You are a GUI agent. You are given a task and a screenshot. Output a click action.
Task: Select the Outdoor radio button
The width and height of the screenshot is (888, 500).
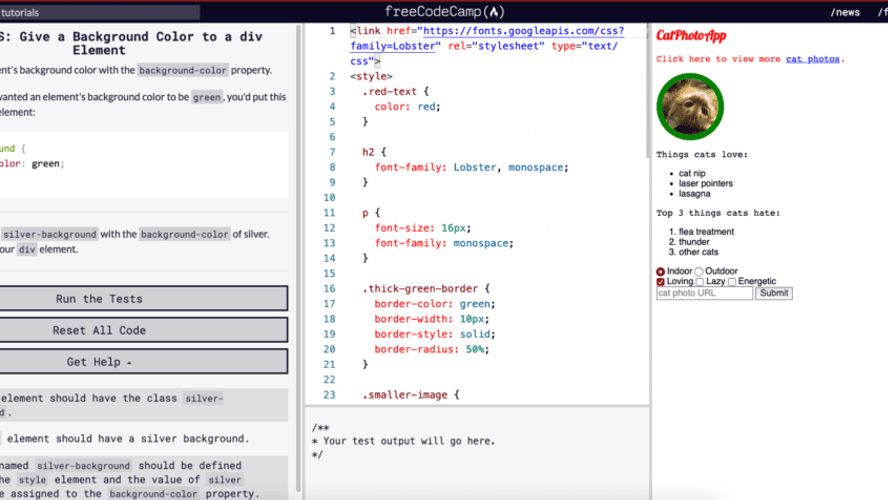pos(699,272)
